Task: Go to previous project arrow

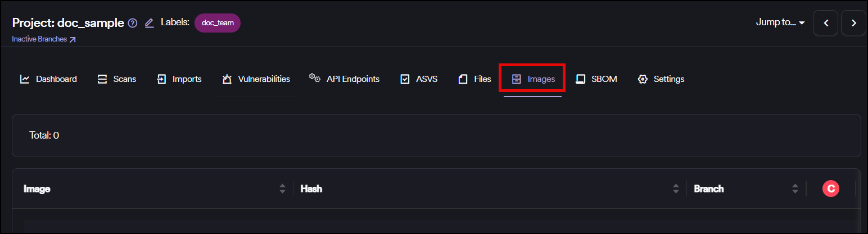Action: 826,23
